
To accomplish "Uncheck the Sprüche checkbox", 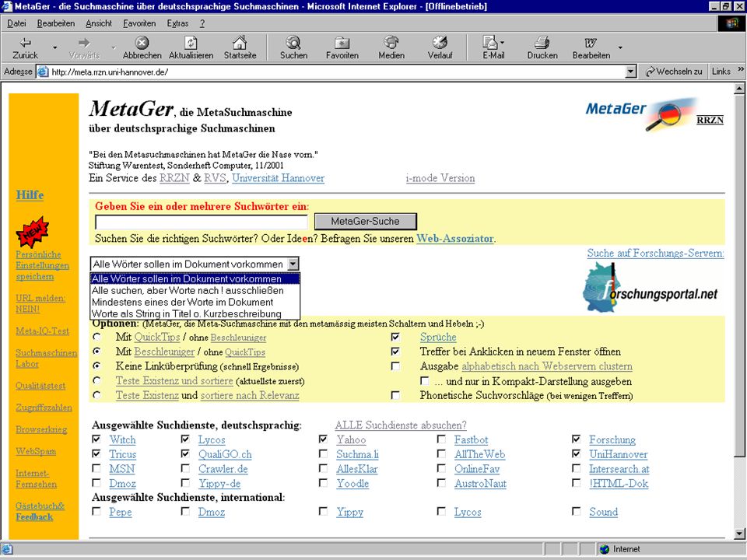I will coord(395,337).
